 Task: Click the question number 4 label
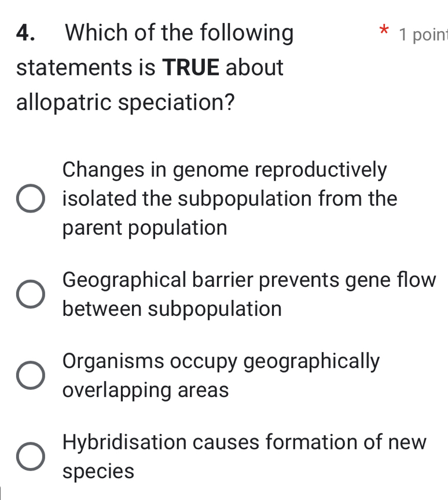(24, 33)
